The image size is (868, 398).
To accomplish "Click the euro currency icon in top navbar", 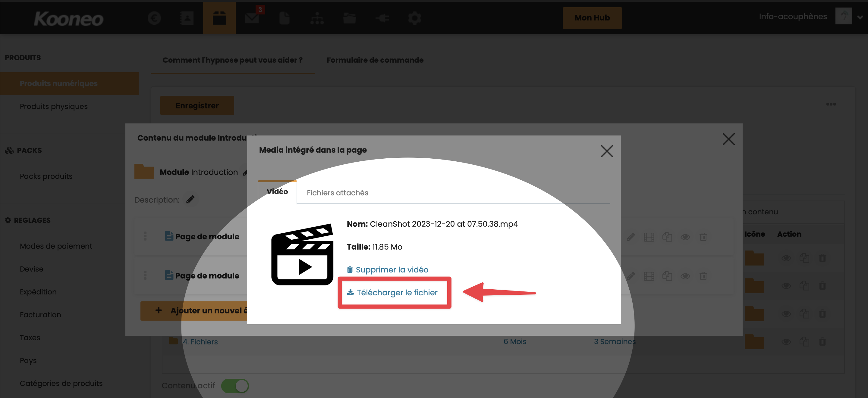I will coord(154,18).
